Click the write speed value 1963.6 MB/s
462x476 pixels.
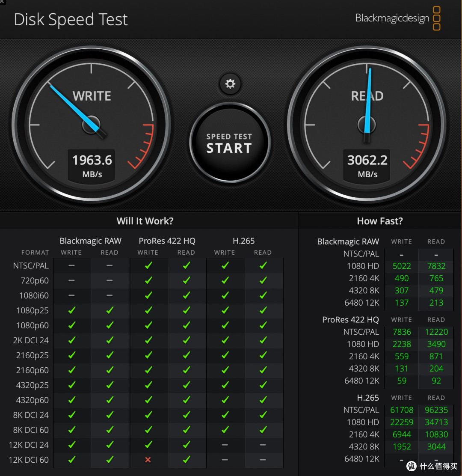click(92, 167)
